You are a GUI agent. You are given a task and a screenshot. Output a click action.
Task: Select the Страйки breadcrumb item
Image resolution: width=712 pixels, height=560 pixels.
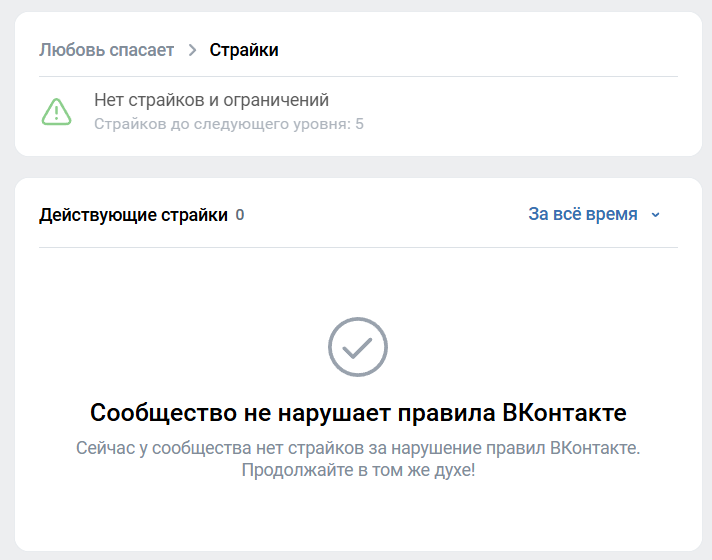point(244,50)
